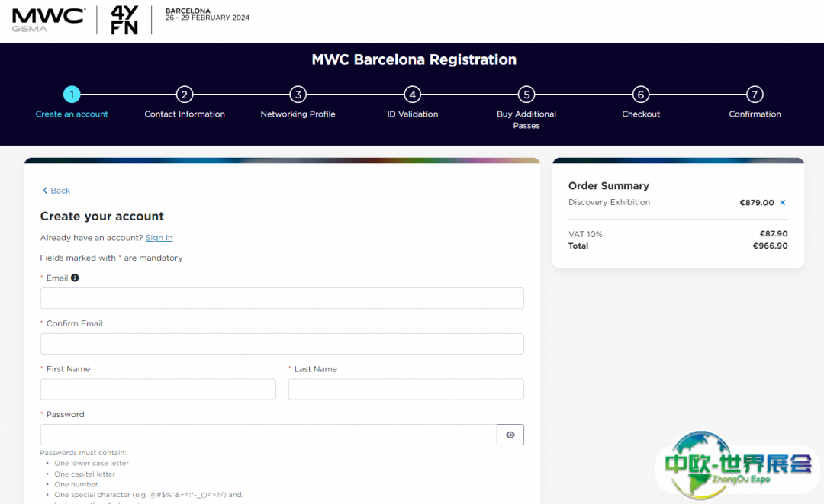
Task: Click step 1 circle icon
Action: click(x=72, y=95)
